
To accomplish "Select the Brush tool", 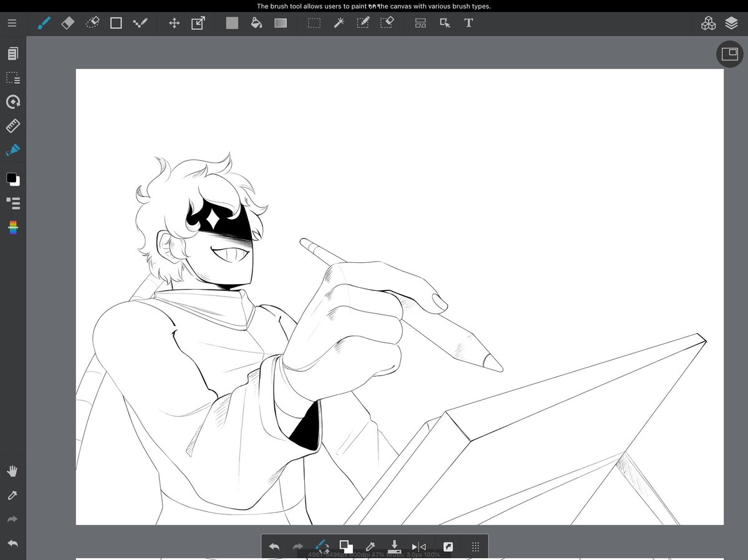I will pyautogui.click(x=43, y=23).
